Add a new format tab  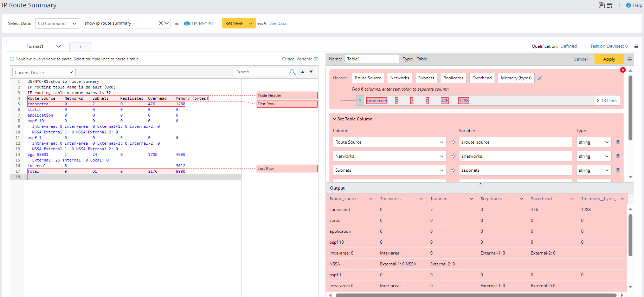pos(80,47)
